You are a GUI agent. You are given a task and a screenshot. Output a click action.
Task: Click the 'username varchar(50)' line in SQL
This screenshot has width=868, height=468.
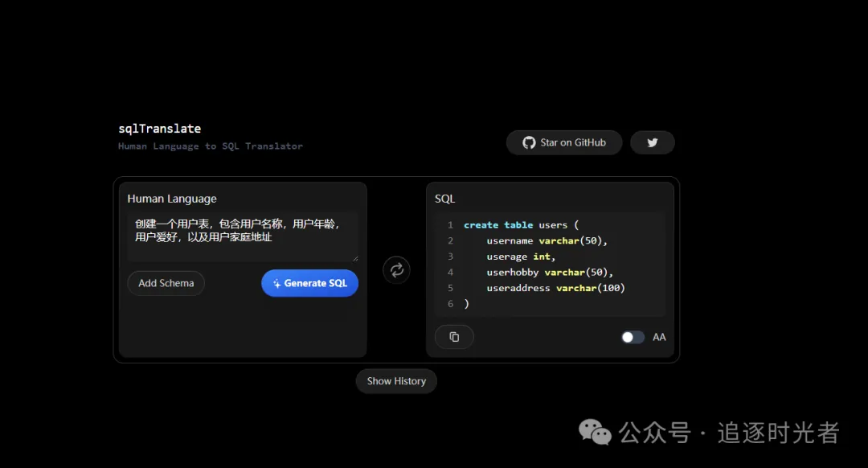547,240
